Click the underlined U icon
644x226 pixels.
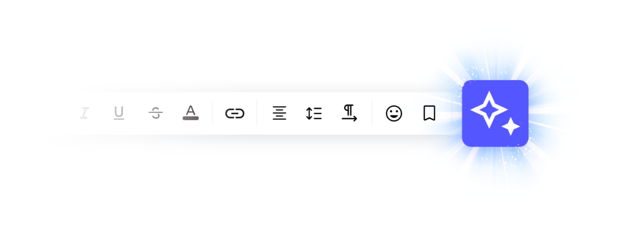[119, 113]
